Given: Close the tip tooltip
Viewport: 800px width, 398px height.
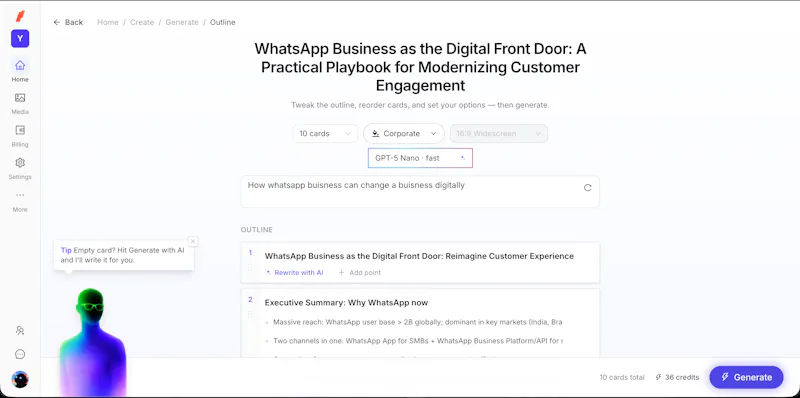Looking at the screenshot, I should point(193,241).
